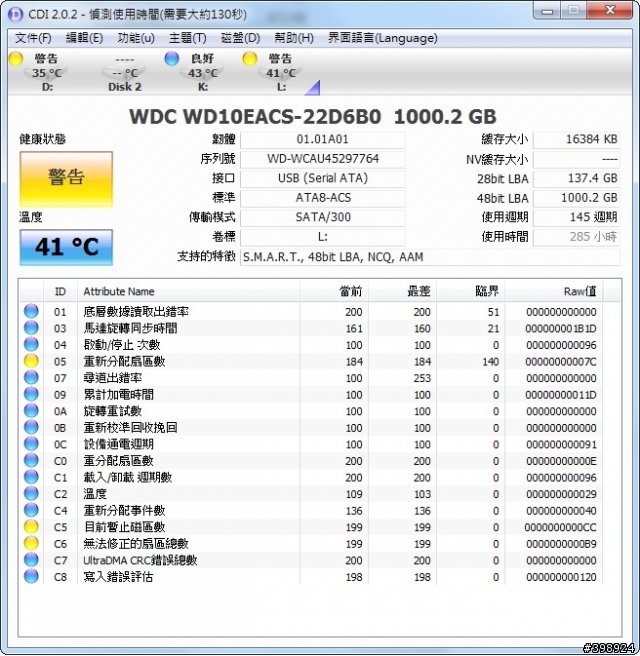This screenshot has width=640, height=656.
Task: Click serial number field WD-WCAU45297764
Action: pyautogui.click(x=323, y=159)
